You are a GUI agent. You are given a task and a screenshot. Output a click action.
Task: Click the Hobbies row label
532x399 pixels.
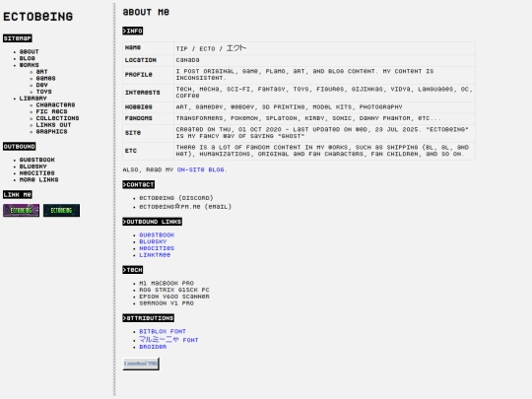pos(139,106)
